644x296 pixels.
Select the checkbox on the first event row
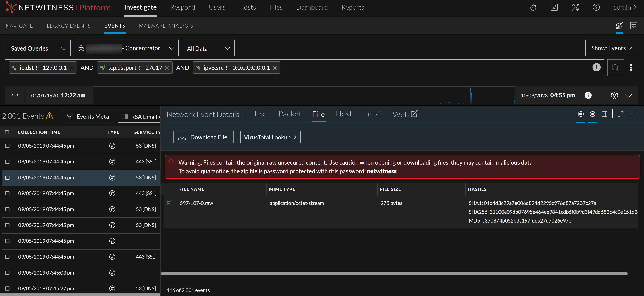click(x=7, y=146)
